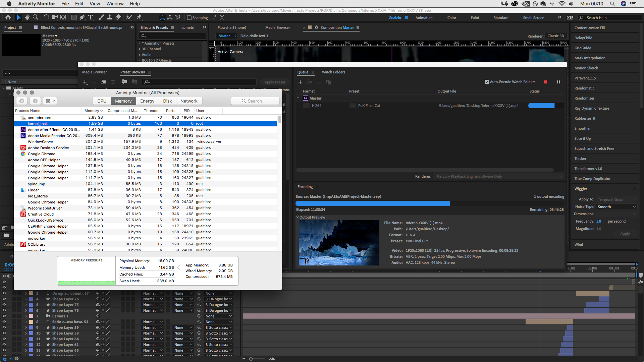Switch to the CPU tab

(x=102, y=101)
